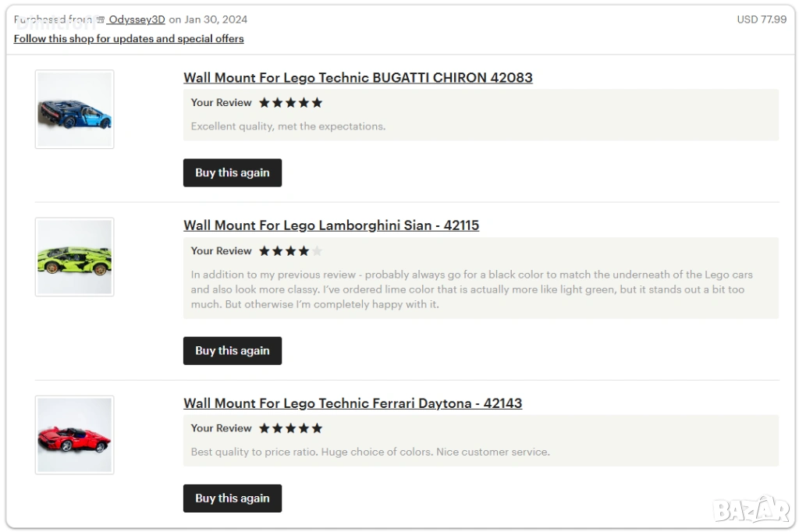Click the first star of Bugatti Chiron review
This screenshot has height=532, width=799.
pos(265,103)
